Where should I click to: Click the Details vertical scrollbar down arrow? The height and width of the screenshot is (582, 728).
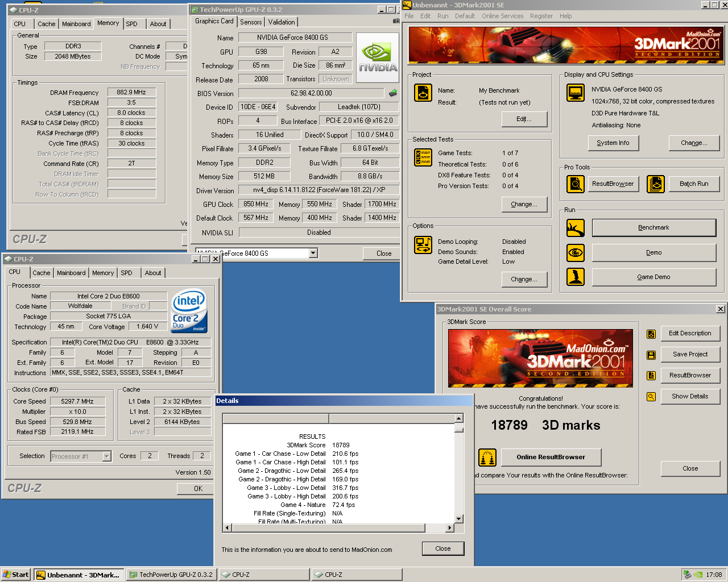(x=459, y=519)
